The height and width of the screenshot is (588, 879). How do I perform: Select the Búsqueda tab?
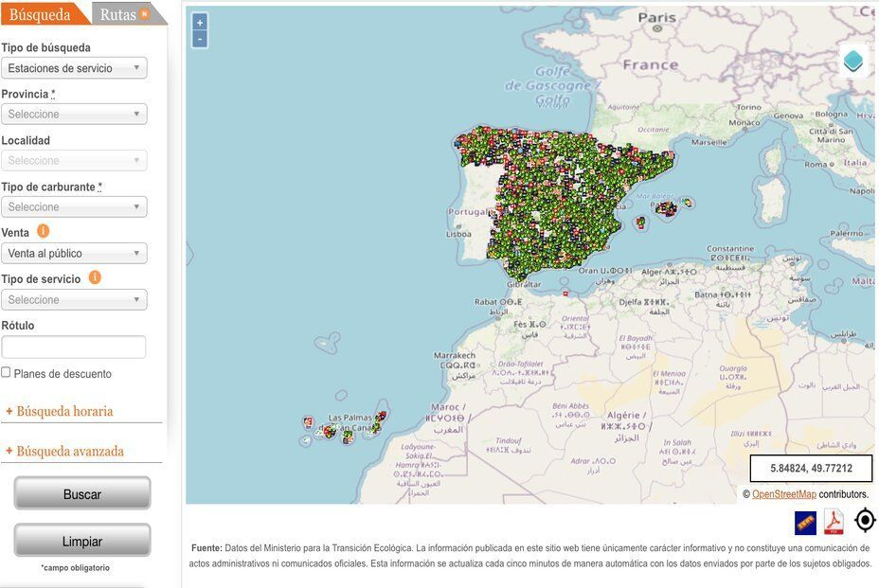pyautogui.click(x=40, y=14)
